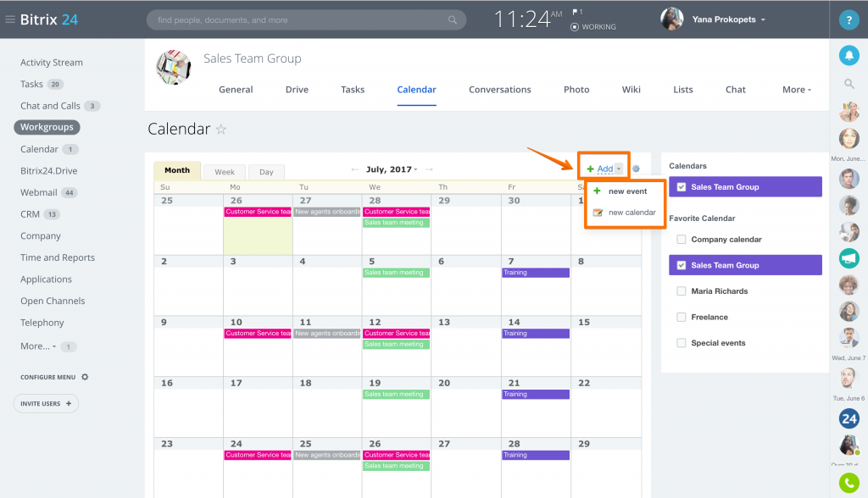Screen dimensions: 868x498
Task: Star the Calendar page as favorite
Action: click(x=221, y=129)
